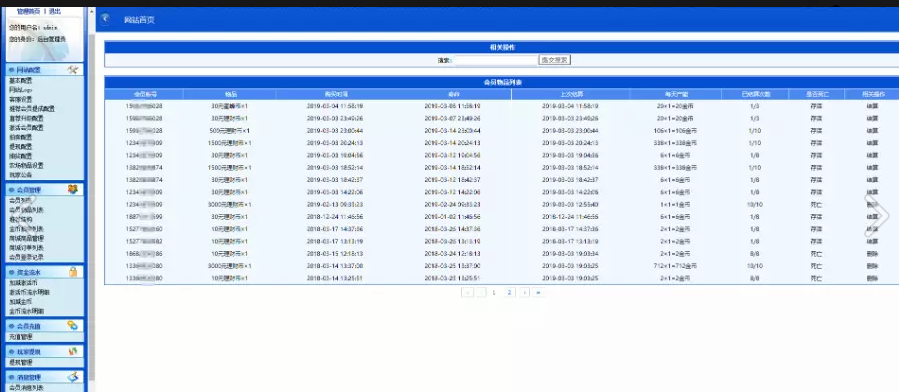Viewport: 899px width, 392px height.
Task: Click the icon on 玩家提现 section header
Action: click(x=73, y=351)
